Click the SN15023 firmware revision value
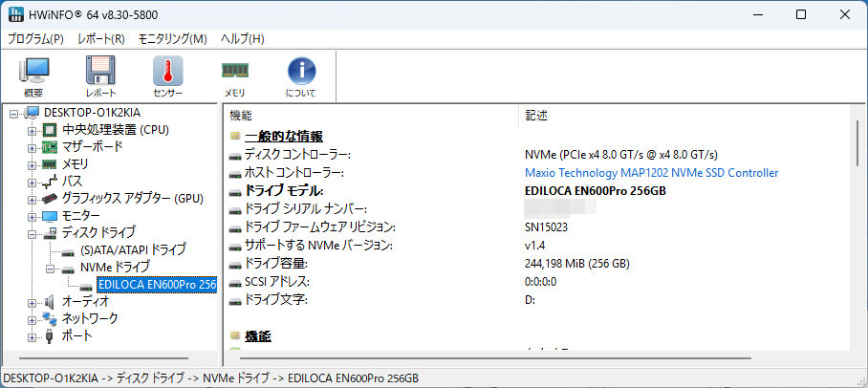 [546, 226]
